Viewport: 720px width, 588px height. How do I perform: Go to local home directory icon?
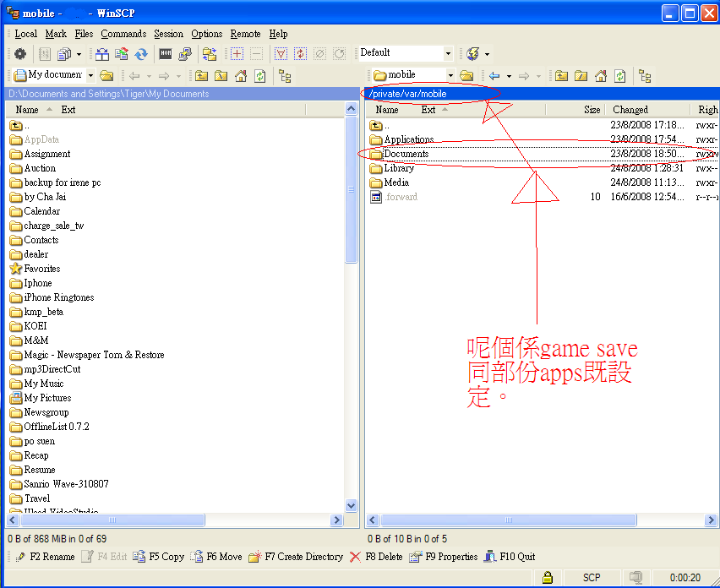coord(241,76)
